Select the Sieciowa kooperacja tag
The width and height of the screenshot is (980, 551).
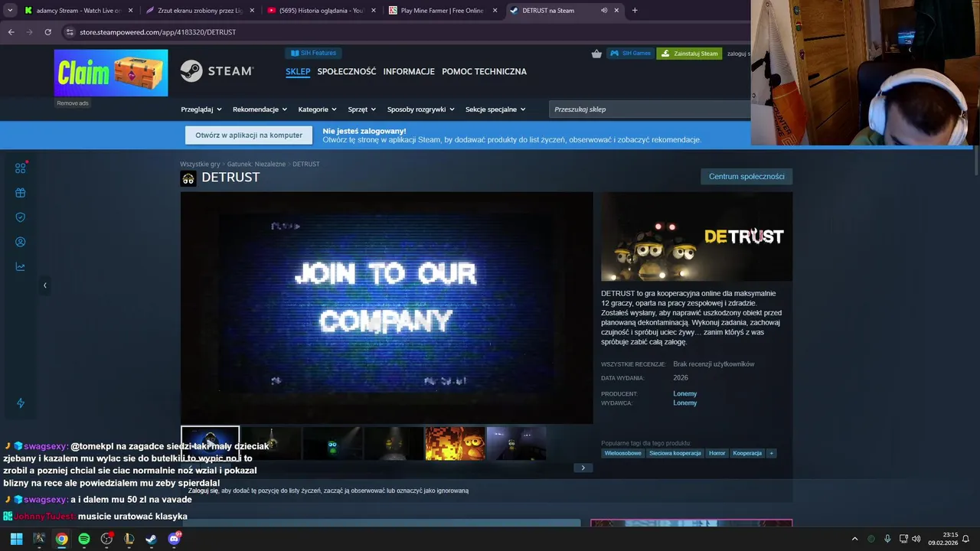675,453
